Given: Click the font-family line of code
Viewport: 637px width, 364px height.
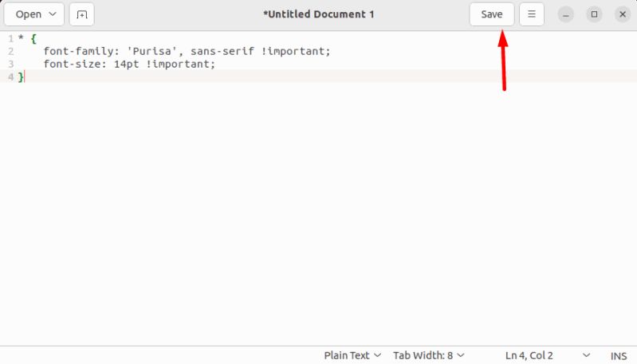Looking at the screenshot, I should coord(187,51).
